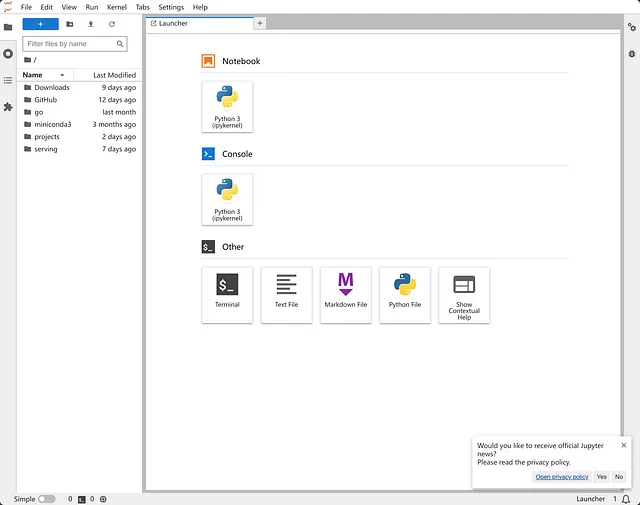Open the File menu
The image size is (640, 505).
(x=26, y=7)
